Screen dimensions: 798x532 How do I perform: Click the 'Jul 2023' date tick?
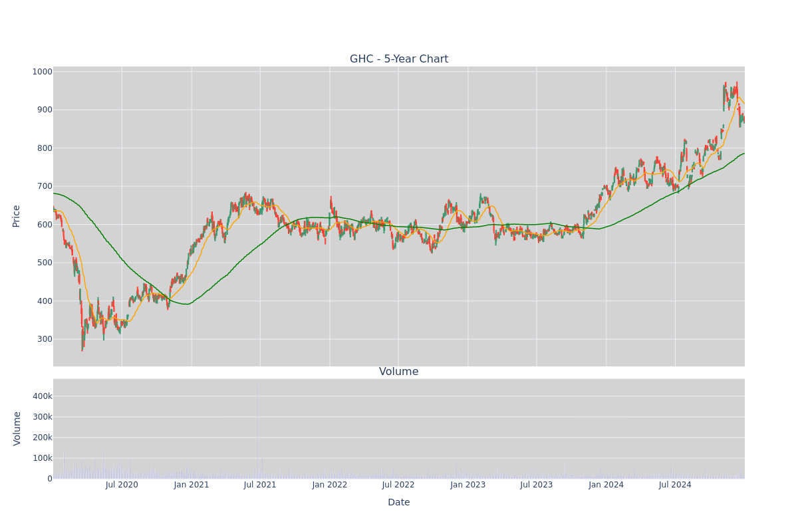click(537, 485)
